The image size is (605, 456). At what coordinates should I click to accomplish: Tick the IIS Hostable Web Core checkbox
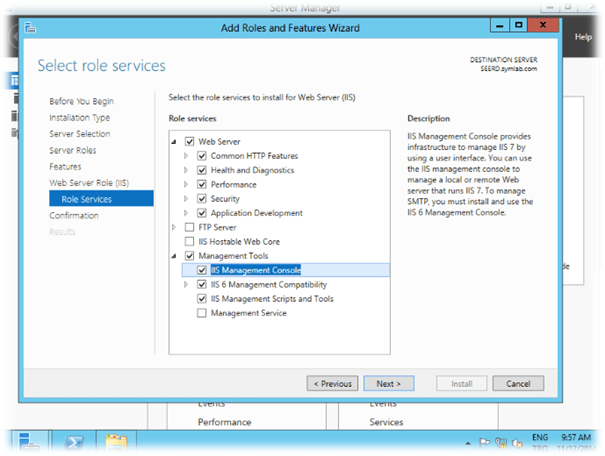190,242
